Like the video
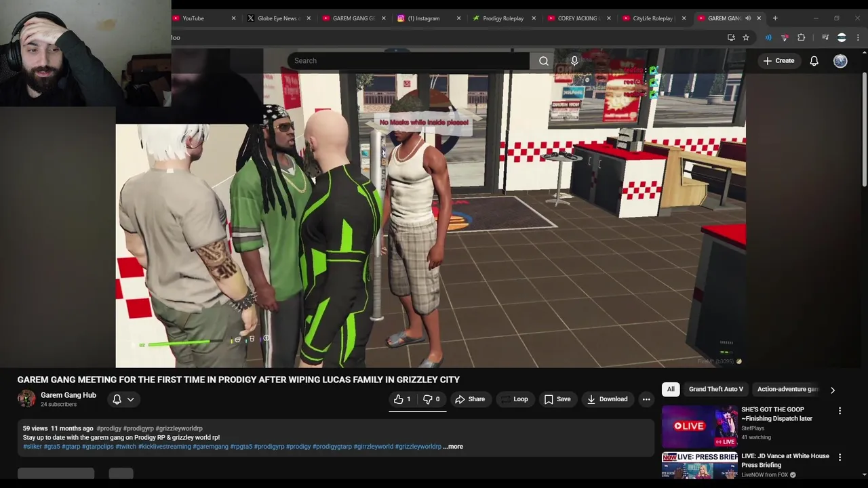Image resolution: width=868 pixels, height=488 pixels. tap(403, 399)
